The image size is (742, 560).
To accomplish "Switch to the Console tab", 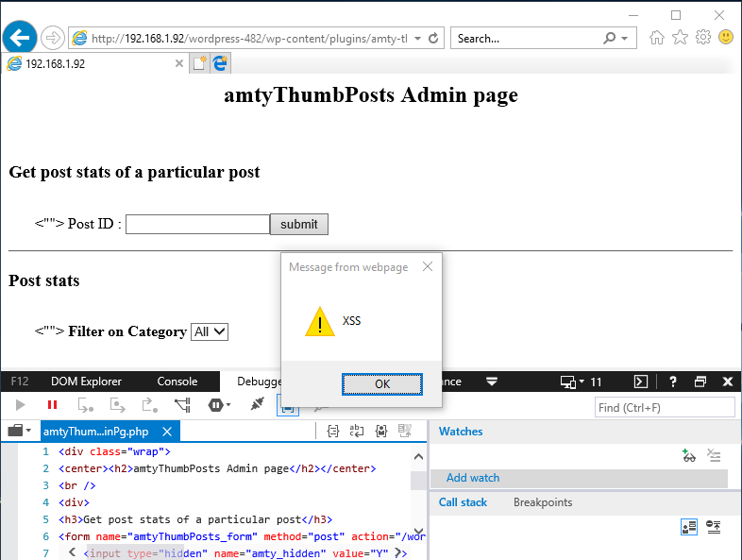I will 177,382.
